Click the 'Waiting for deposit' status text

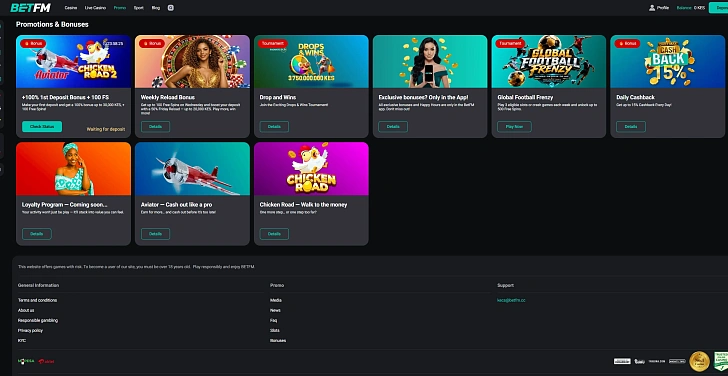[x=106, y=130]
